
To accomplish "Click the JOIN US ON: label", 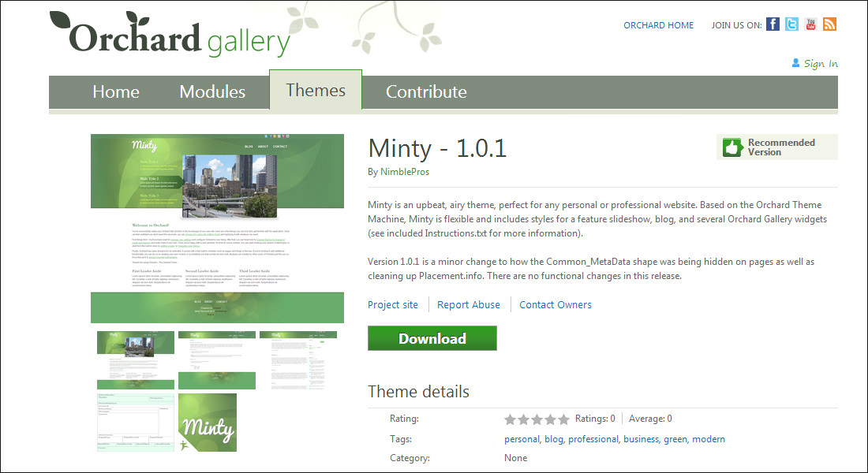I will point(737,25).
